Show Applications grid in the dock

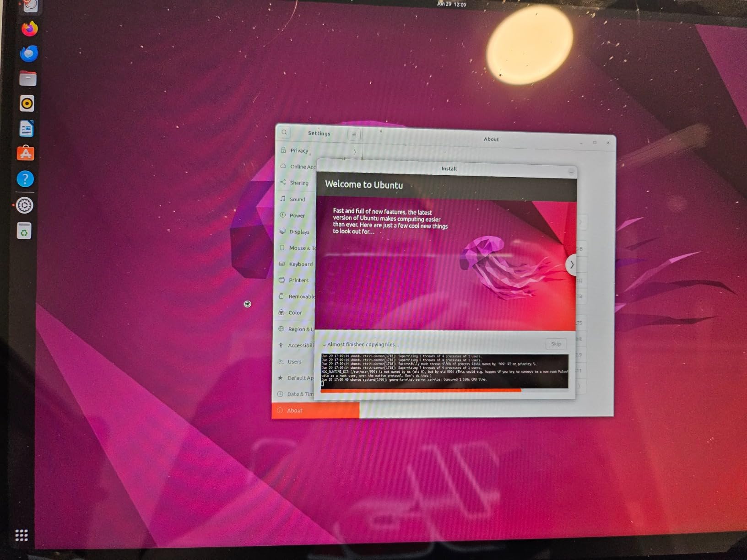22,535
